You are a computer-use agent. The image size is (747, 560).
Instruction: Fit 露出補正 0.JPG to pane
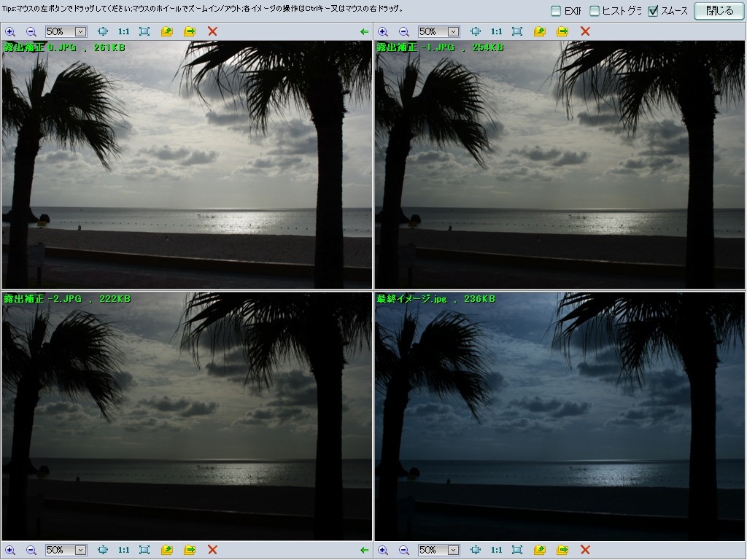click(x=144, y=31)
